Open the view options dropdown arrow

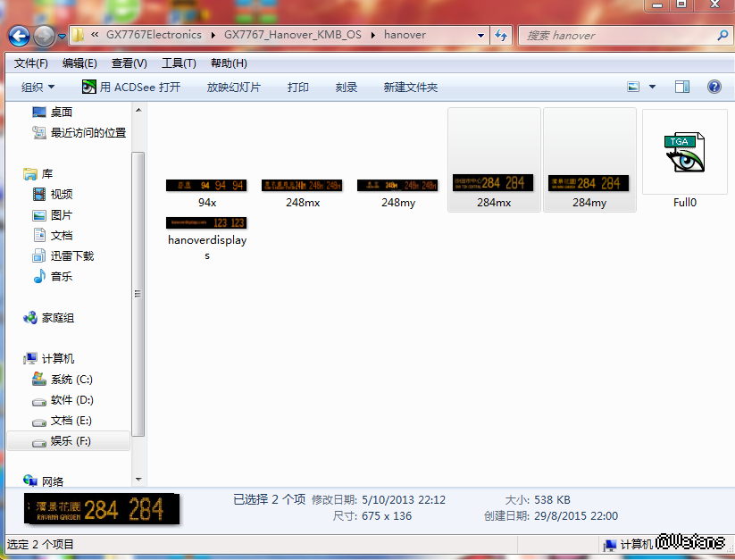(652, 87)
